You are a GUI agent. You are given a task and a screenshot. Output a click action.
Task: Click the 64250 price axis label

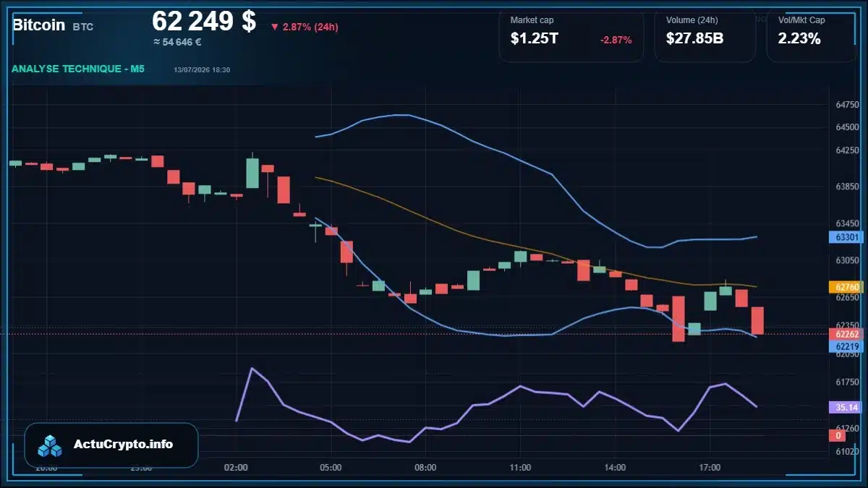pos(847,150)
